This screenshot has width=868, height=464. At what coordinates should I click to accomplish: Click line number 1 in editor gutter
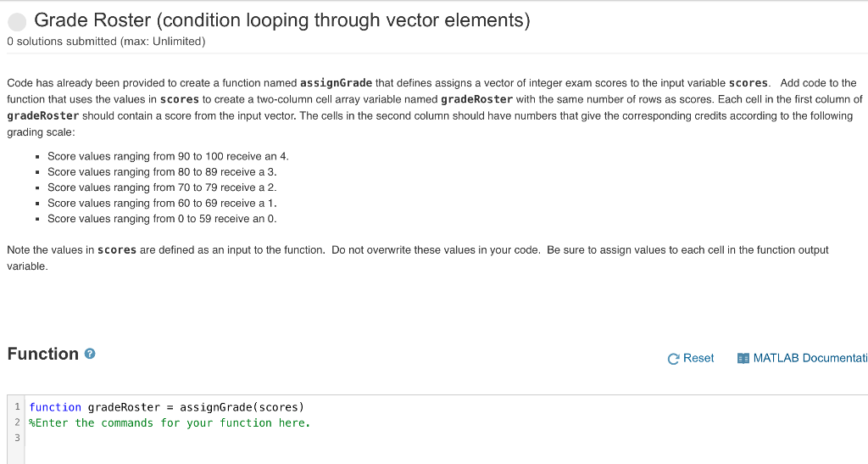18,407
